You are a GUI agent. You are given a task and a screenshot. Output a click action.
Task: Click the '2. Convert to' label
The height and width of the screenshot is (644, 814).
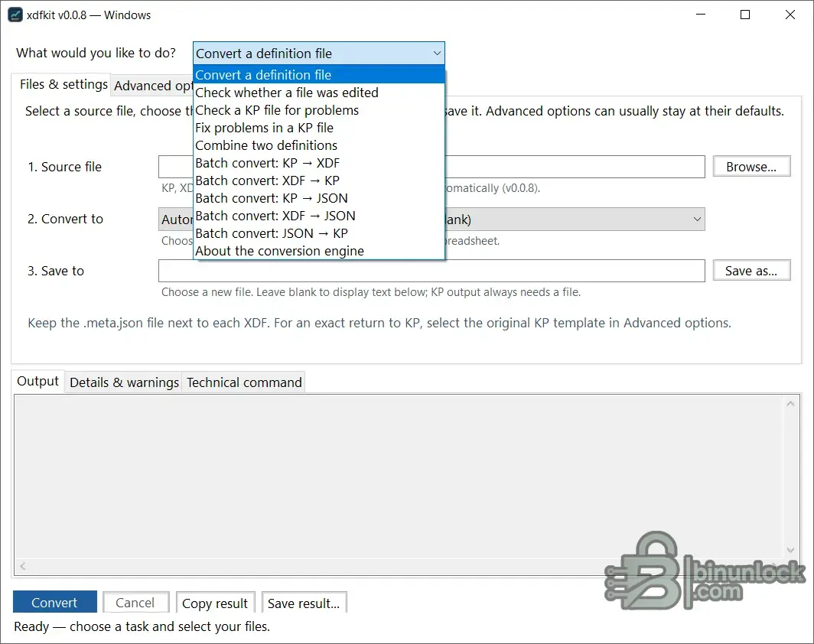point(66,219)
